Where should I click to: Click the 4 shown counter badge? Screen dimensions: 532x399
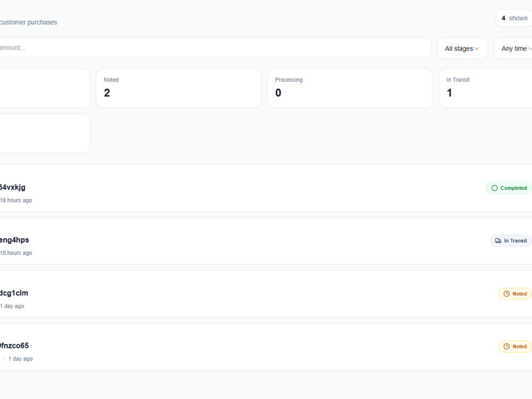click(514, 18)
